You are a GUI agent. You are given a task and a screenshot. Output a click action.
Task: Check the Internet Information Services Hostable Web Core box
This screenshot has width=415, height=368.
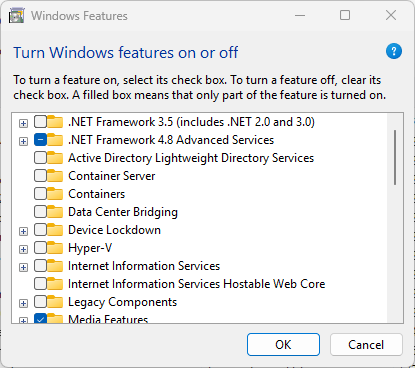(x=40, y=284)
